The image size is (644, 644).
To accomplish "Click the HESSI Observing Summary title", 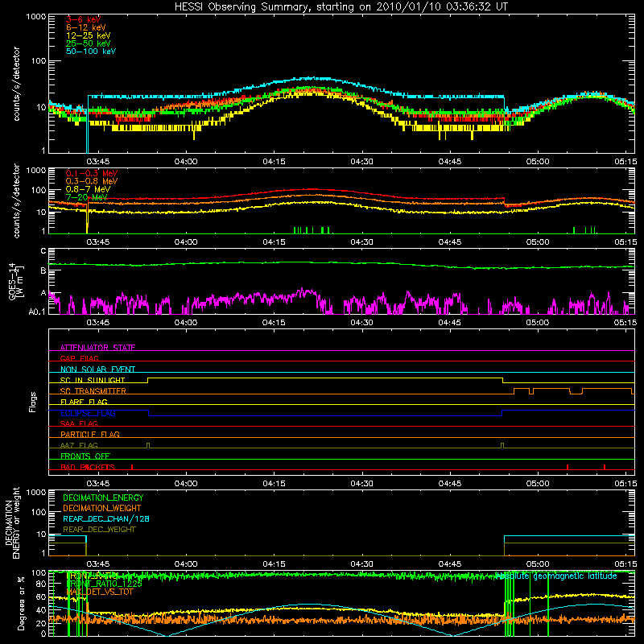I will pos(341,6).
